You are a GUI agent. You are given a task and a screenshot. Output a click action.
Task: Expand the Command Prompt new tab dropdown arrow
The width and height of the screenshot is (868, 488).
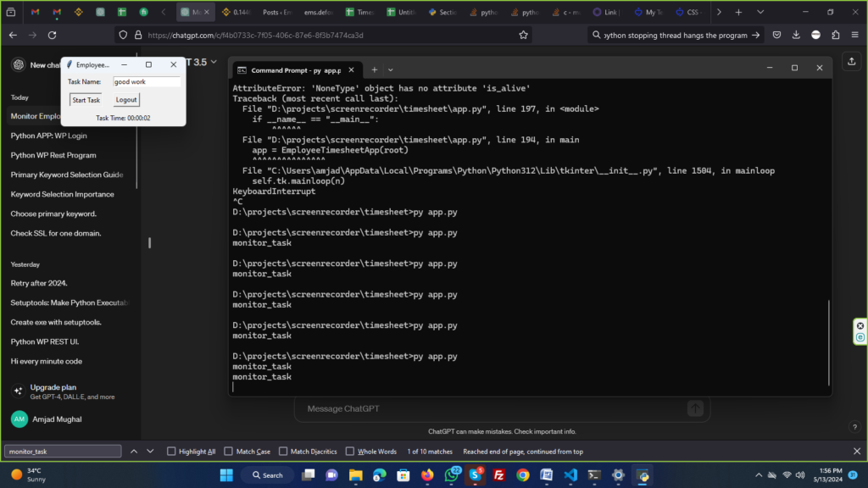[391, 69]
